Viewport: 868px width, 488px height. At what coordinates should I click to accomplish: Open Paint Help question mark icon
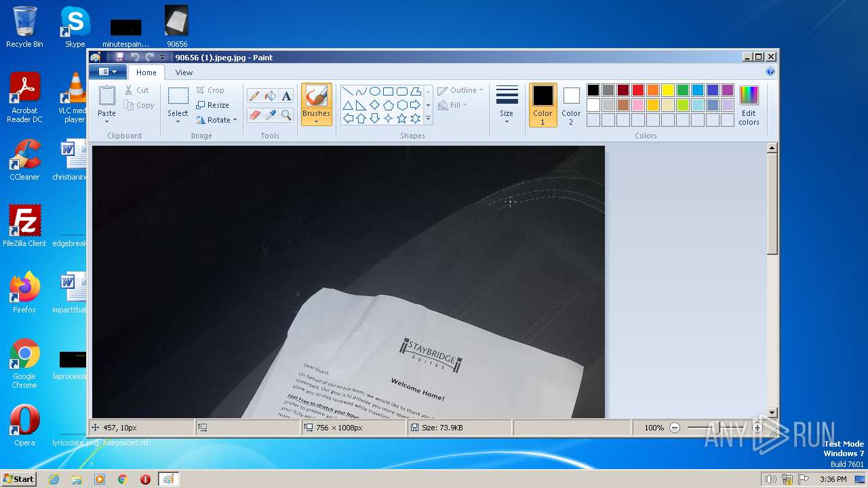(x=770, y=71)
